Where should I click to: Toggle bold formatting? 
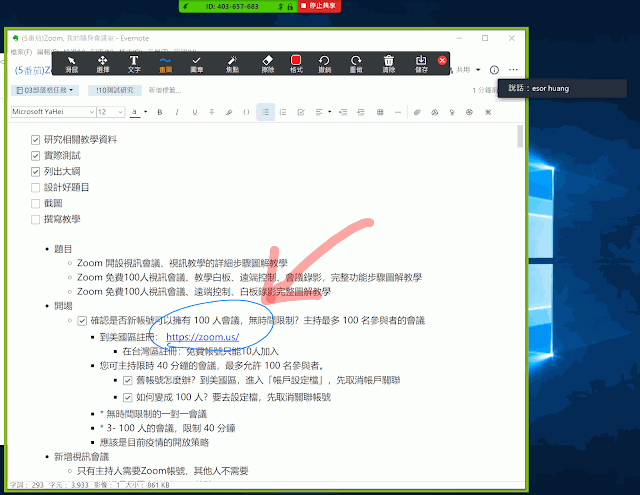(x=160, y=112)
